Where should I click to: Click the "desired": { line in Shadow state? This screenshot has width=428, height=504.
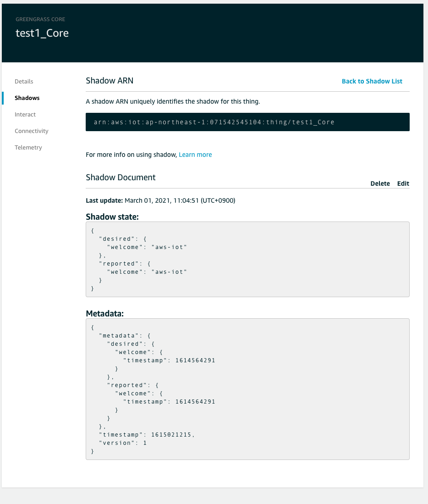(123, 239)
